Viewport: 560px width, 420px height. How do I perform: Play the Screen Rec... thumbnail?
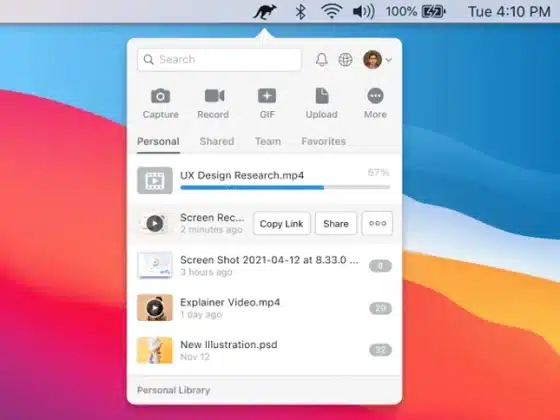coord(155,224)
